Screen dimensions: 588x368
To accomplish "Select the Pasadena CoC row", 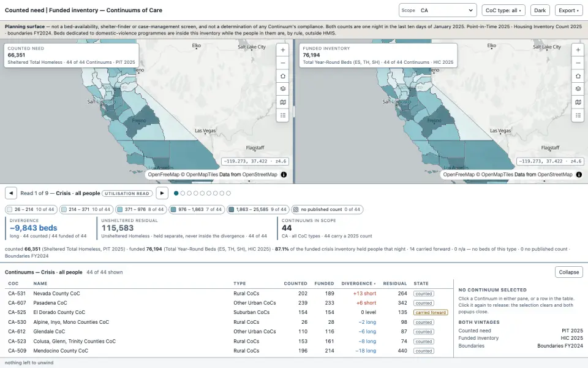I will (x=228, y=303).
